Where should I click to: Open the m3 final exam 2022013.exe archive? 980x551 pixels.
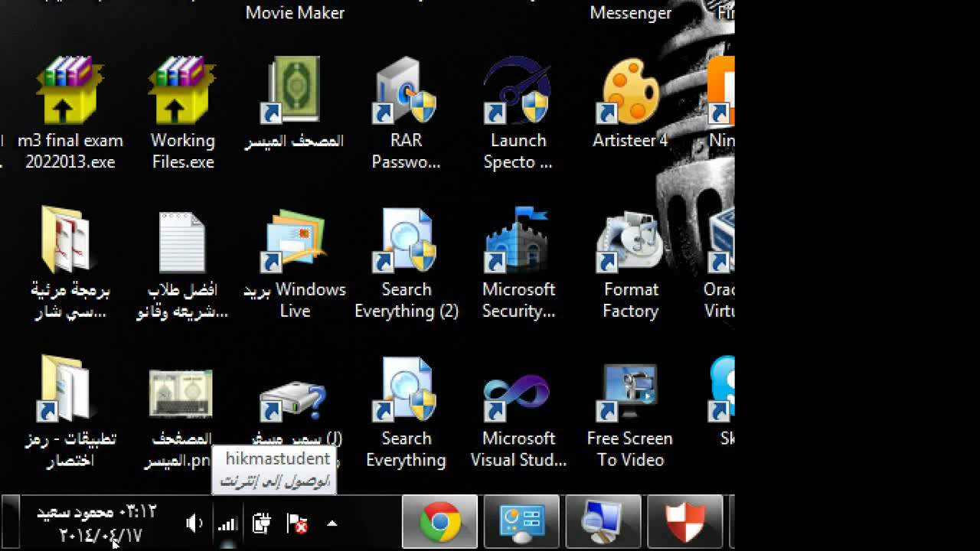[70, 91]
